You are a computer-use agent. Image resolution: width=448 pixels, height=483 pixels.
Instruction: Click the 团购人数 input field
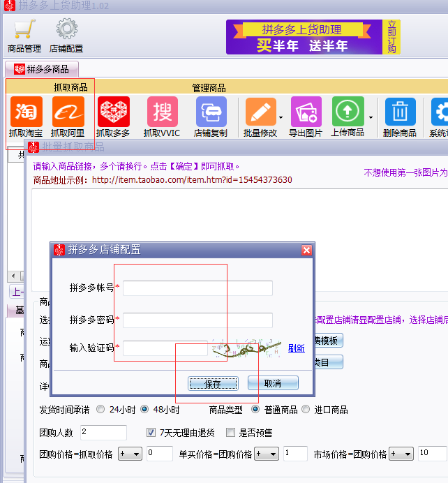pyautogui.click(x=103, y=433)
